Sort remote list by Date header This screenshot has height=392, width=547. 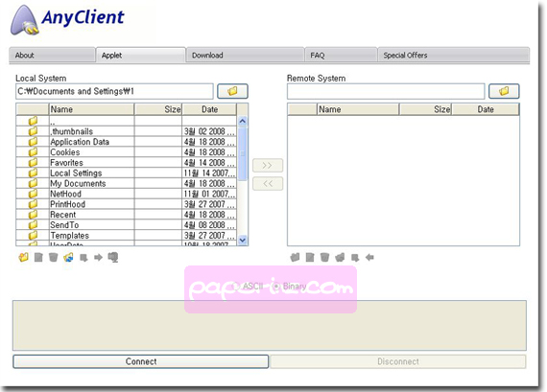click(x=486, y=109)
